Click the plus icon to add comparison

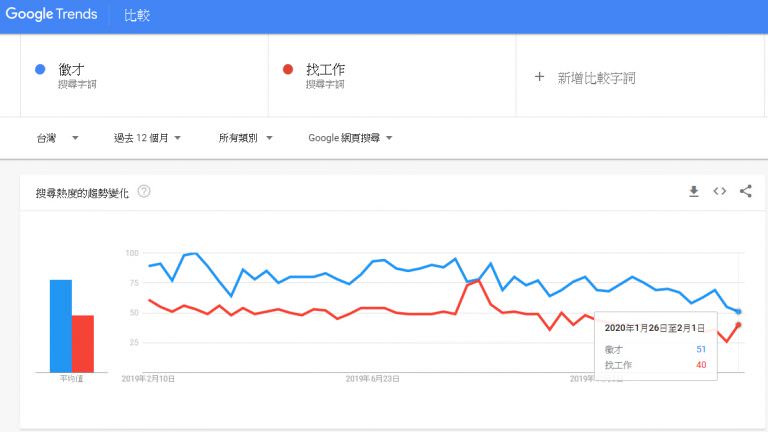[539, 77]
